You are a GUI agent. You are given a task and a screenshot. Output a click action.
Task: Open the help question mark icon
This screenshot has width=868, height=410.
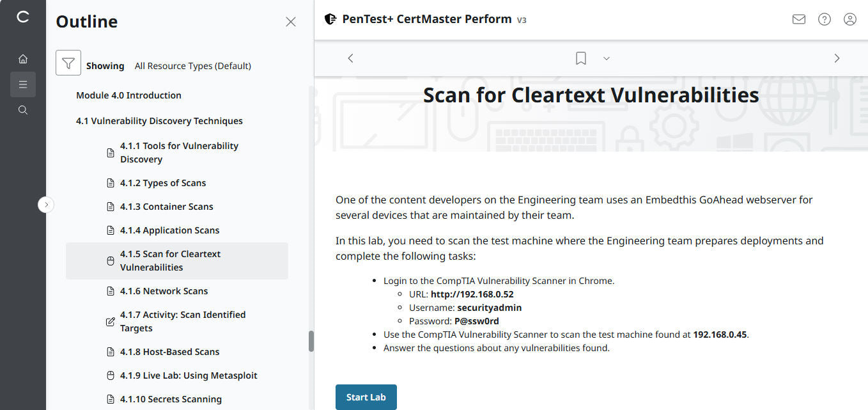(825, 19)
